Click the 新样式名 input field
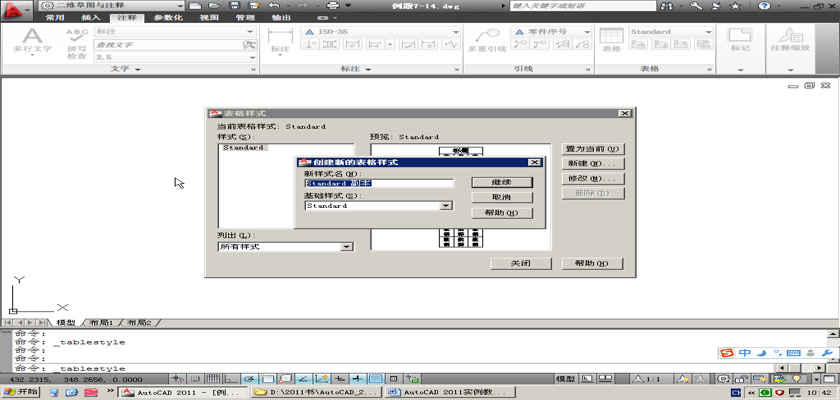The height and width of the screenshot is (400, 840). pyautogui.click(x=379, y=183)
